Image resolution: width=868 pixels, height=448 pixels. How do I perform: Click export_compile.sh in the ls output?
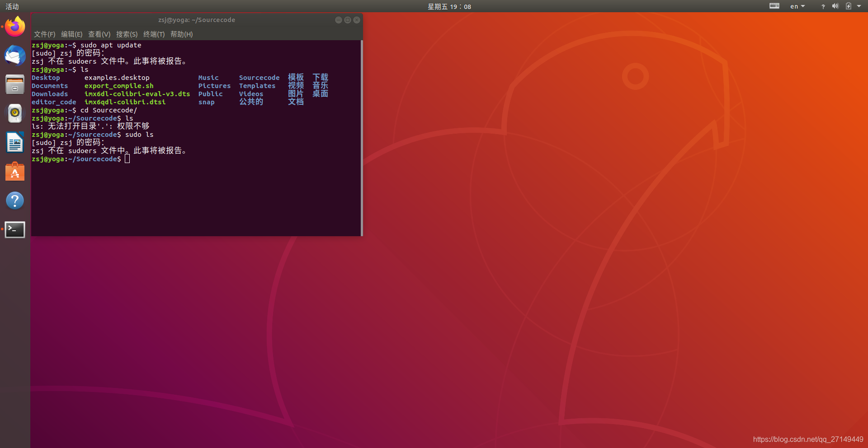pyautogui.click(x=119, y=86)
